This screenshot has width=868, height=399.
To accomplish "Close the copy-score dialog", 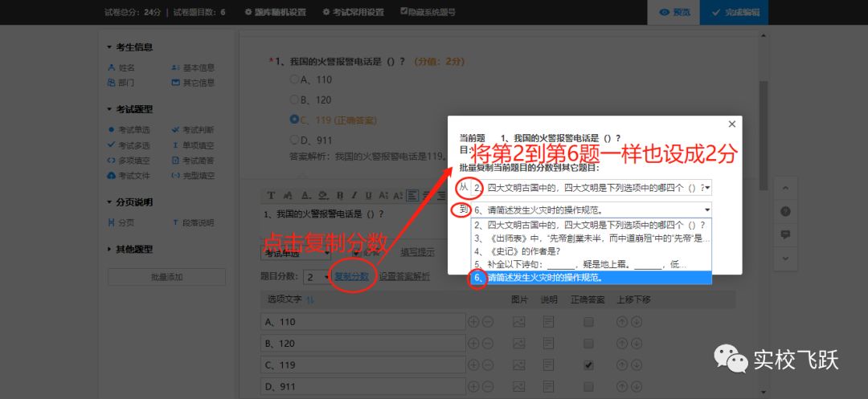I will tap(732, 124).
